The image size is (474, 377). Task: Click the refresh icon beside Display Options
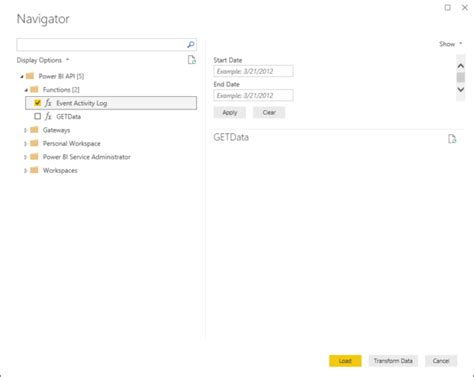pyautogui.click(x=192, y=60)
